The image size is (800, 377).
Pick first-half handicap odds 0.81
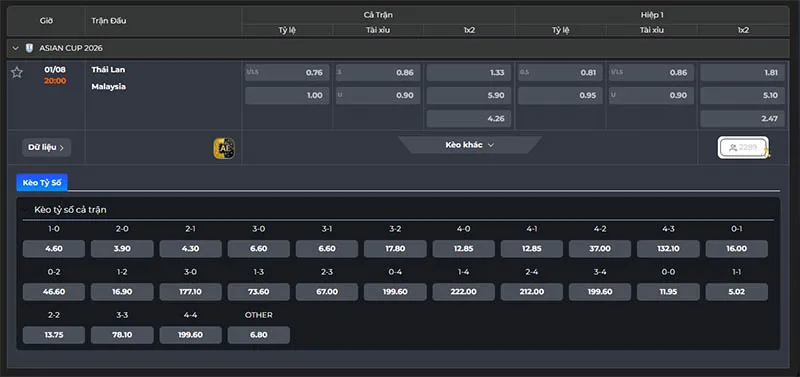[x=560, y=72]
